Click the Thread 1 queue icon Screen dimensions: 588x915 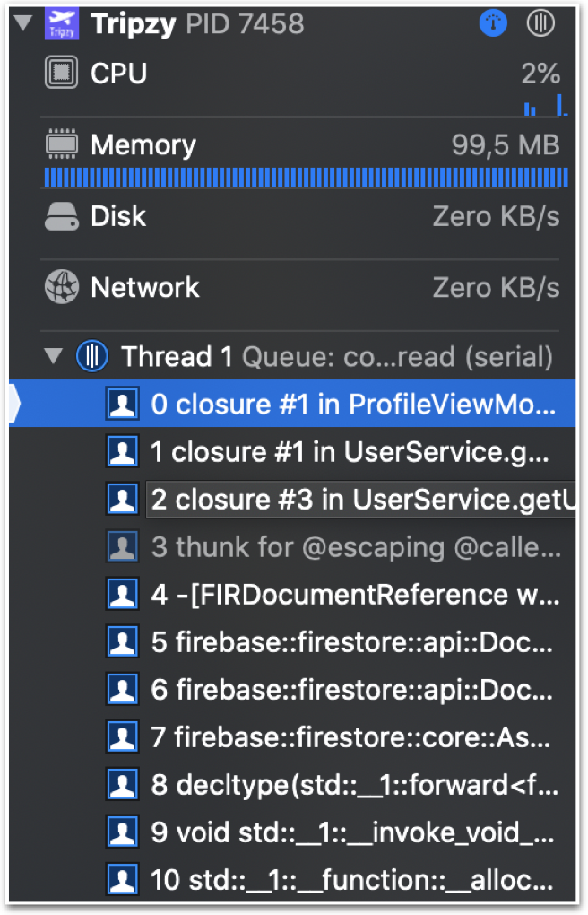click(x=92, y=356)
